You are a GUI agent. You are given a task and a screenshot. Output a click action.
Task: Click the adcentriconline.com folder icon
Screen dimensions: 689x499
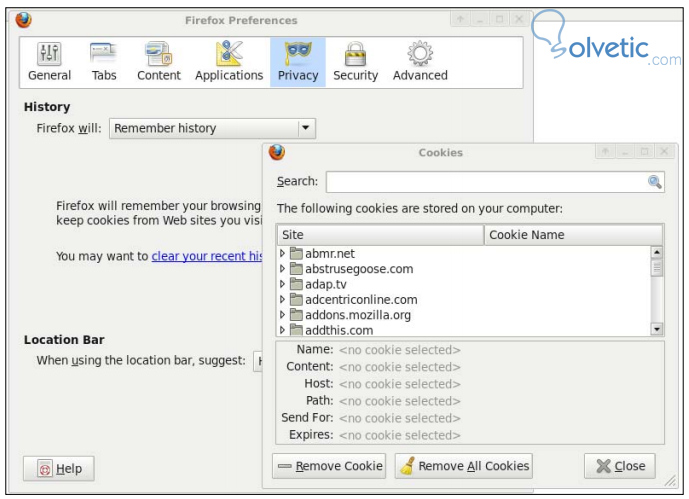point(297,299)
